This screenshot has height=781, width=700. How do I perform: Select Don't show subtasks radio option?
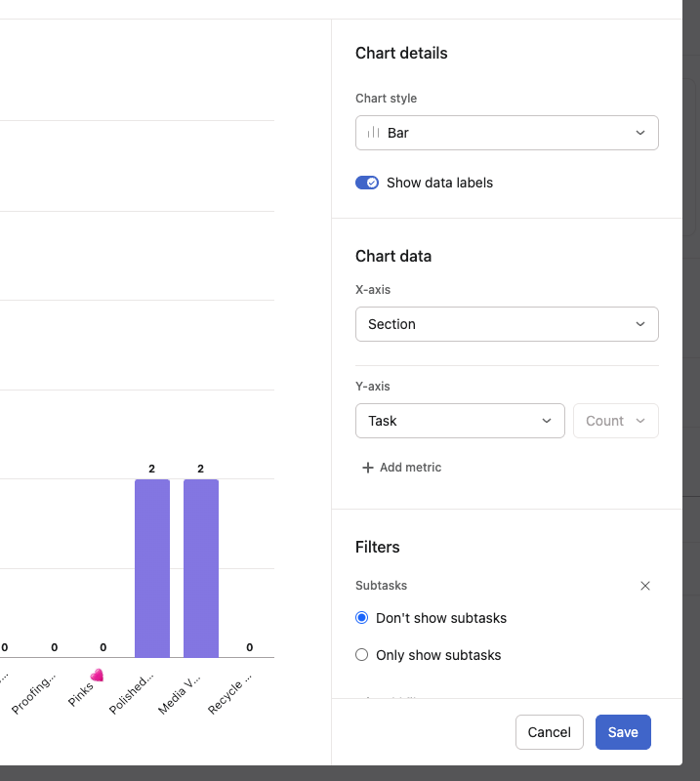(362, 618)
